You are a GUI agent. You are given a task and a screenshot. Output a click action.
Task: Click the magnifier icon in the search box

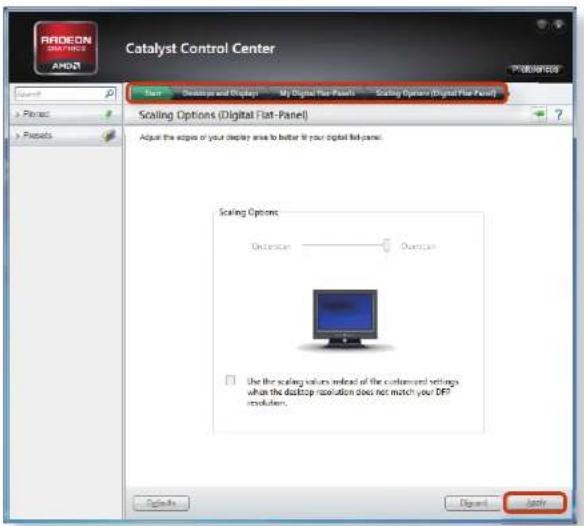click(110, 93)
